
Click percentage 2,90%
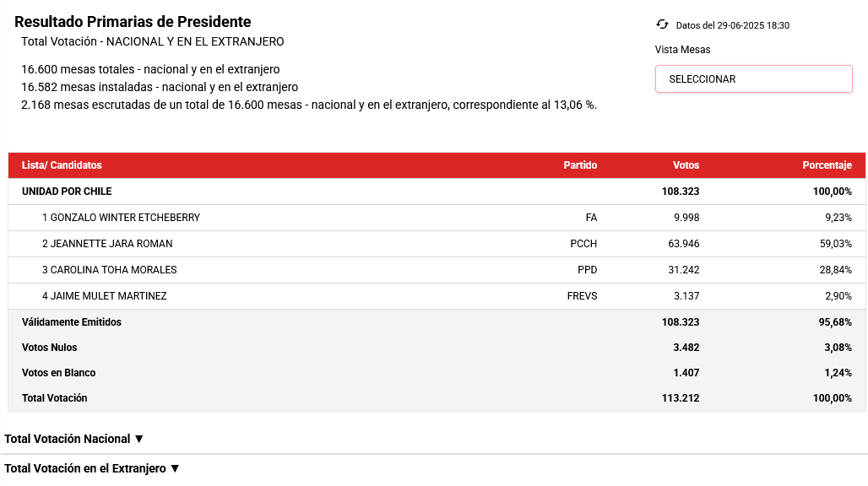(838, 296)
